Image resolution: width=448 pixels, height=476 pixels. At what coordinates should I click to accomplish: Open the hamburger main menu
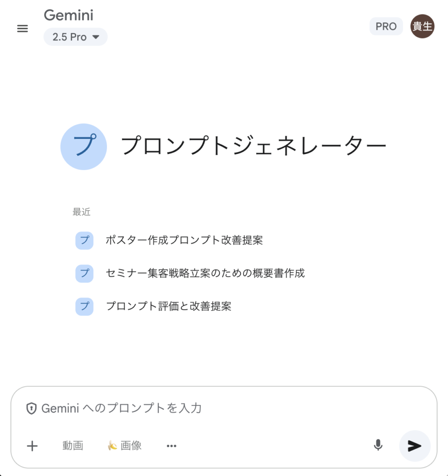22,28
